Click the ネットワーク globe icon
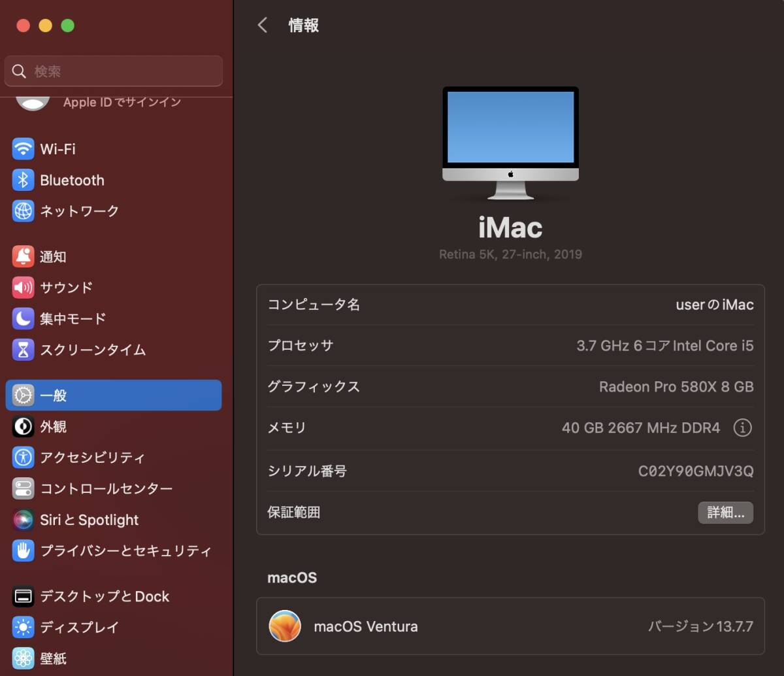This screenshot has height=676, width=784. (x=23, y=211)
